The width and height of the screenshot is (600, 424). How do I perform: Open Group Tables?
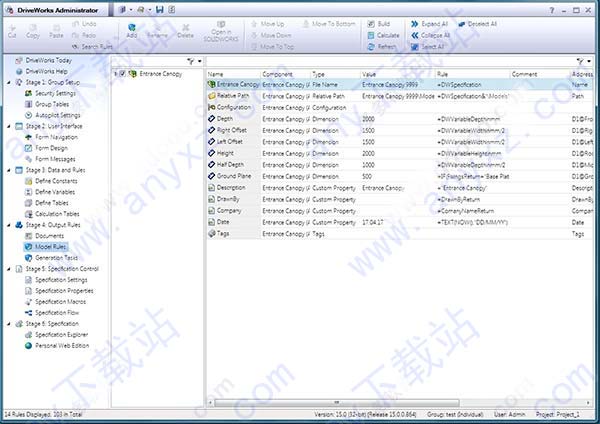click(47, 104)
